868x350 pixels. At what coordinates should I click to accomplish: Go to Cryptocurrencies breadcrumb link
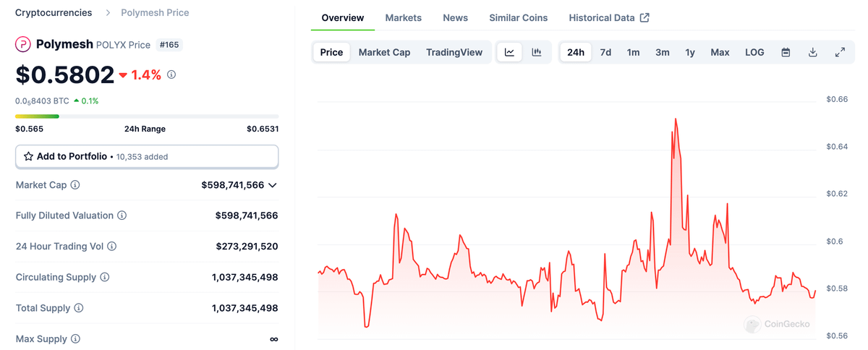point(54,13)
